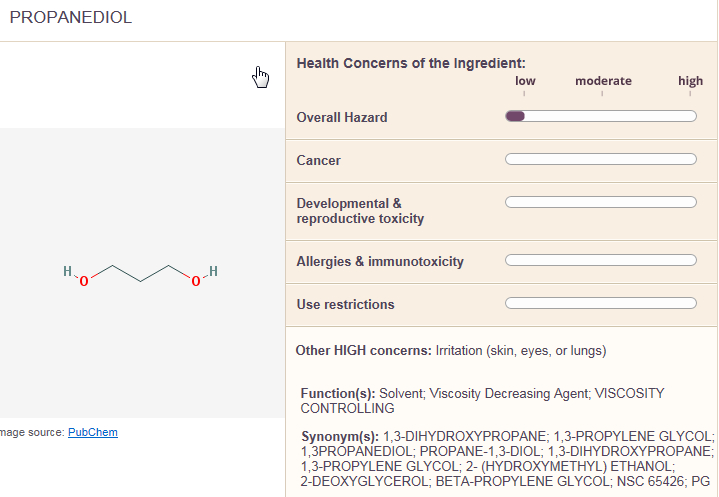719x497 pixels.
Task: Click the Overall Hazard rating bar
Action: click(x=601, y=116)
